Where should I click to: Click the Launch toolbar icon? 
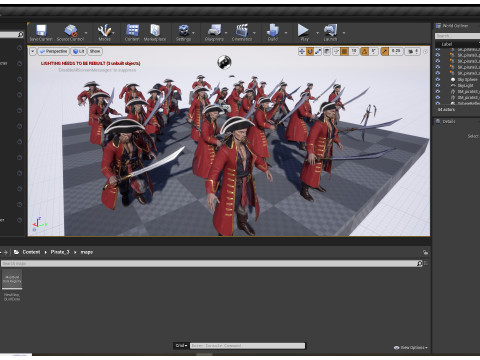tap(331, 31)
